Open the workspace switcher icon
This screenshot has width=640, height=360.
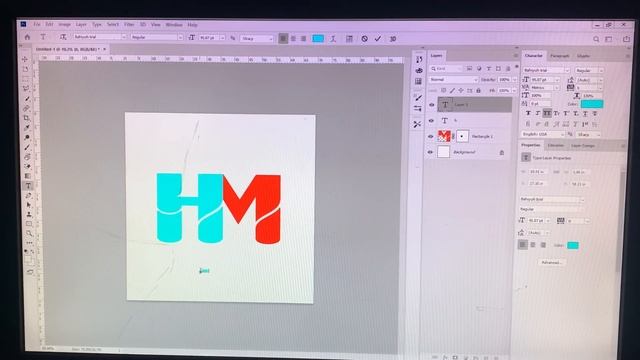609,40
